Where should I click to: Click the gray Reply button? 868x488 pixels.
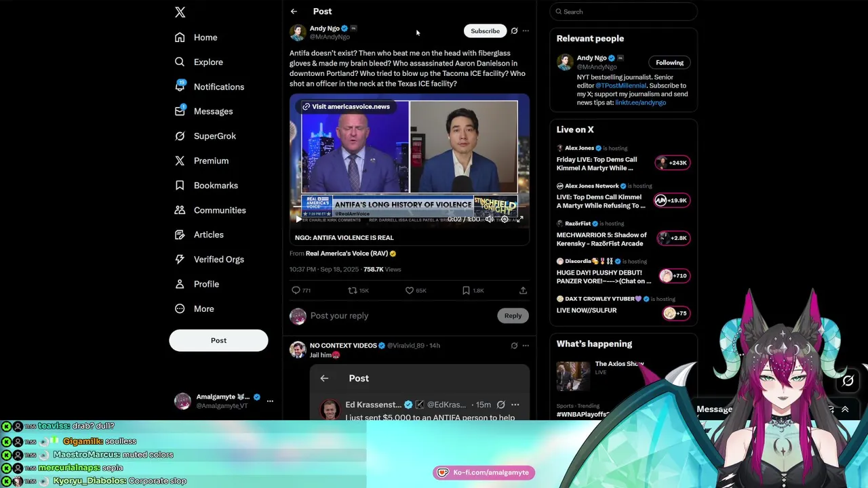pos(513,315)
